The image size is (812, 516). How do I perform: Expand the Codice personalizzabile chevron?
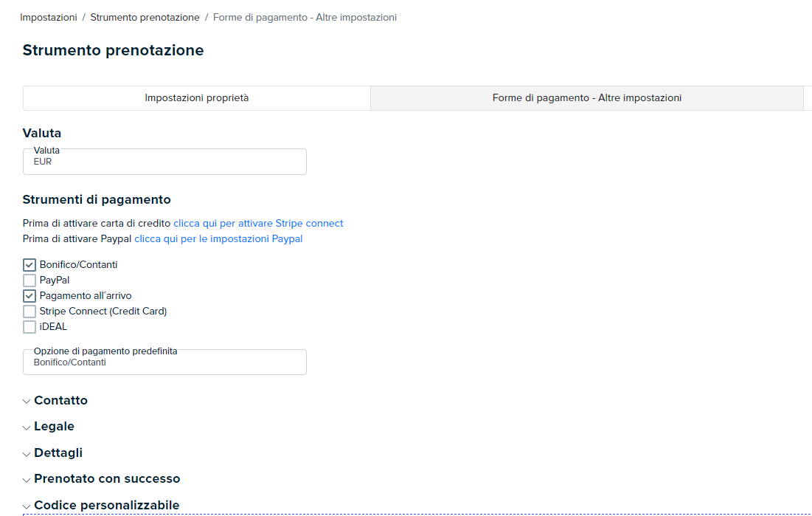pos(27,506)
